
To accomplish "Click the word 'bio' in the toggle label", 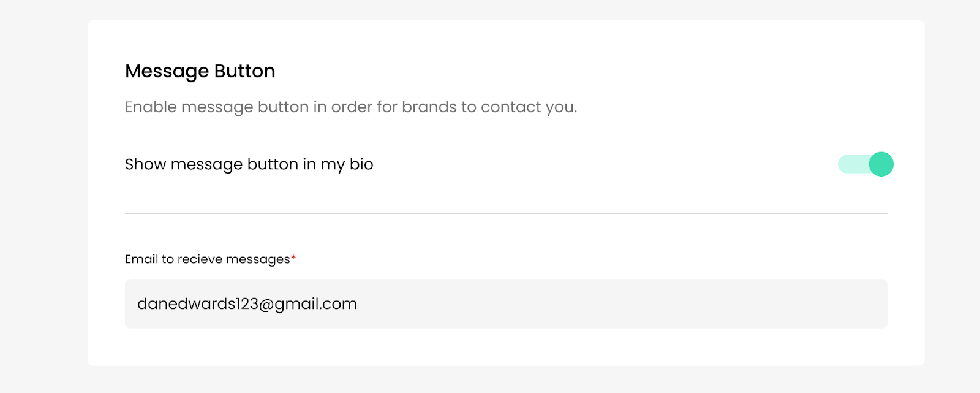I will (361, 164).
